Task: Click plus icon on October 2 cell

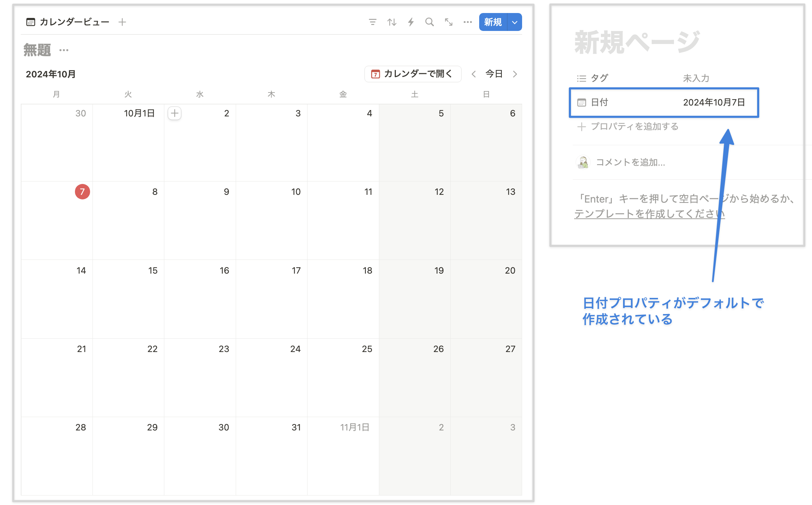Action: click(175, 113)
